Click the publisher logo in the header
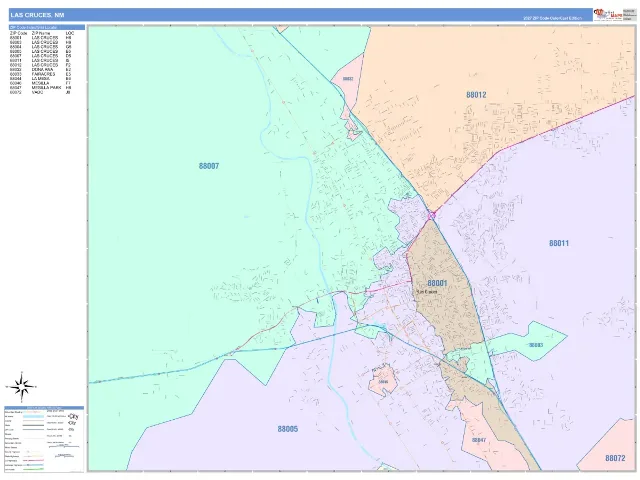The width and height of the screenshot is (640, 480). click(608, 14)
